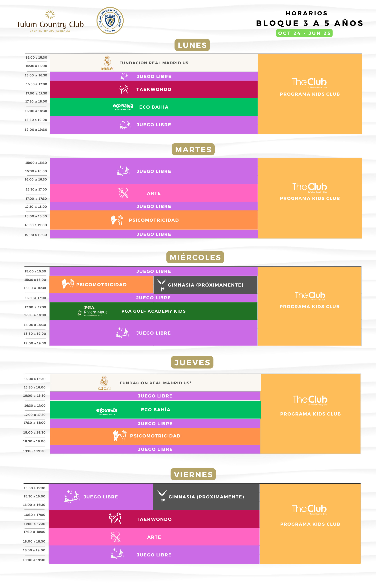The height and width of the screenshot is (588, 376).
Task: Click the Fundación Real Madrid U5* Jueves block
Action: (155, 383)
